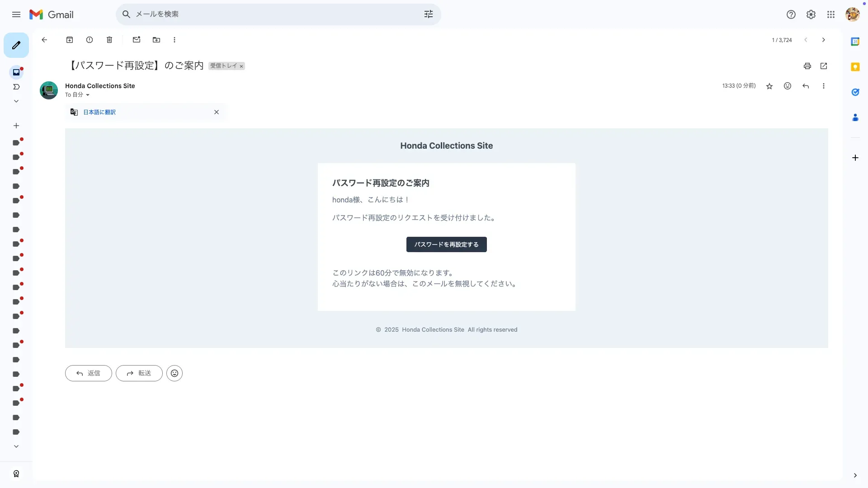Mark the email as unread
Image resolution: width=868 pixels, height=488 pixels.
pyautogui.click(x=137, y=40)
